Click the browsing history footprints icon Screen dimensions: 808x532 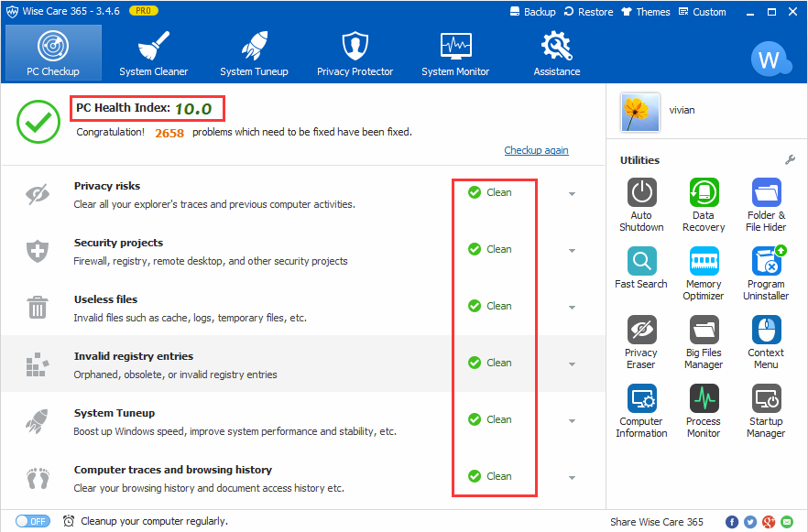[38, 478]
